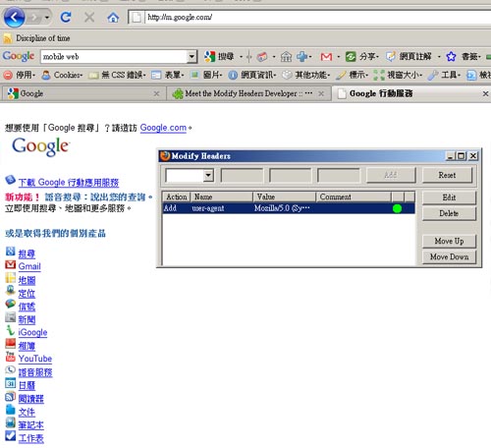
Task: Open the 其他功能 Miscellaneous menu
Action: (x=305, y=75)
